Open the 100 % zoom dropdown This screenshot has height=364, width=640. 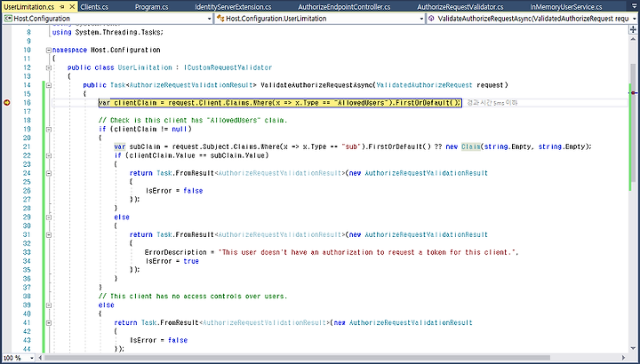click(32, 358)
